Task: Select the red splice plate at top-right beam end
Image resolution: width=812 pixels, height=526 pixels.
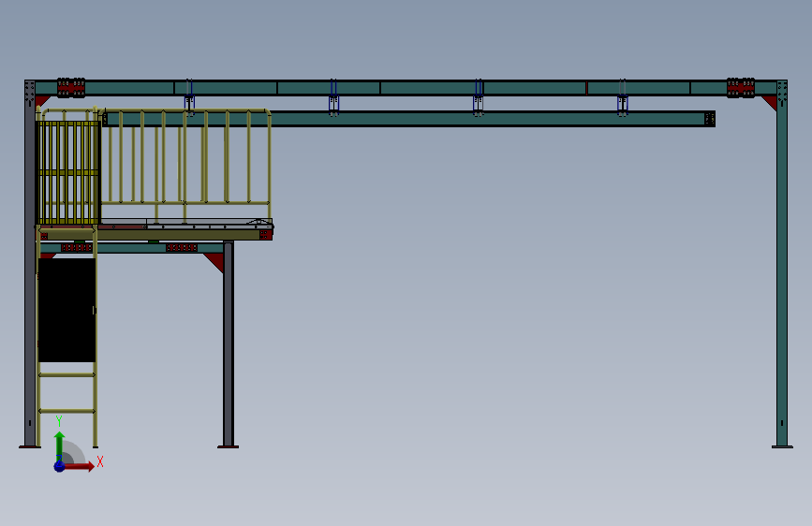Action: (741, 87)
